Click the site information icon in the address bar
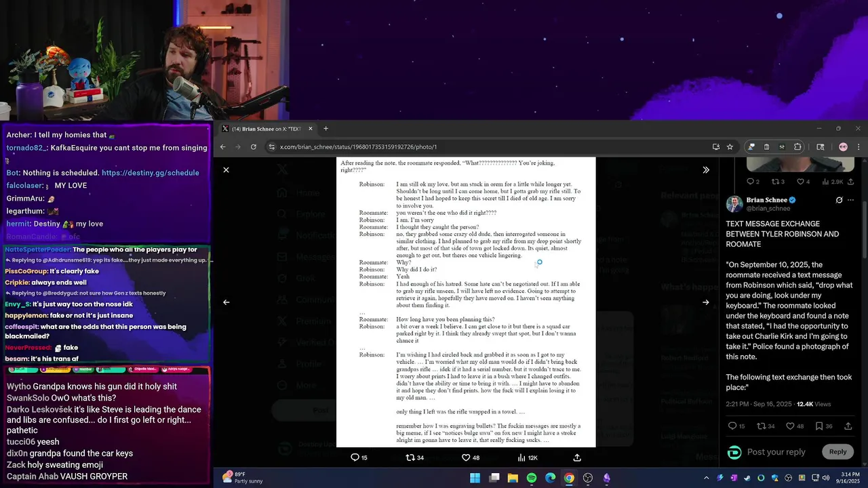 coord(271,147)
